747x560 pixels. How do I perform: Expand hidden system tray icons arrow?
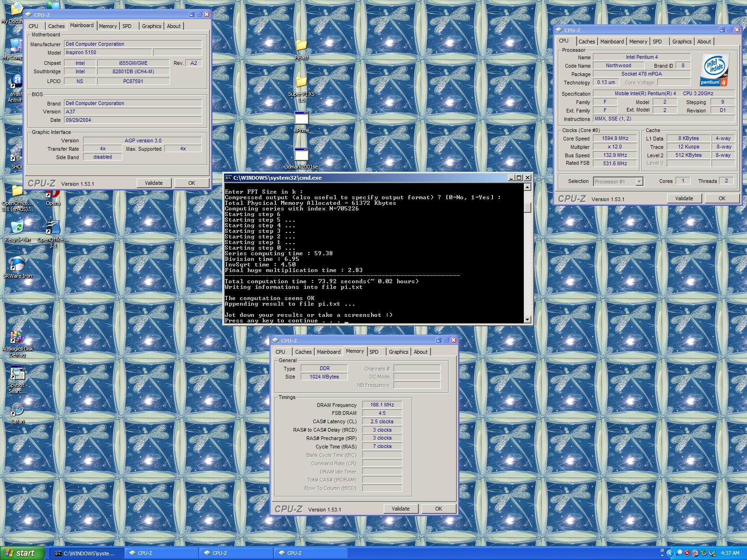pos(670,553)
